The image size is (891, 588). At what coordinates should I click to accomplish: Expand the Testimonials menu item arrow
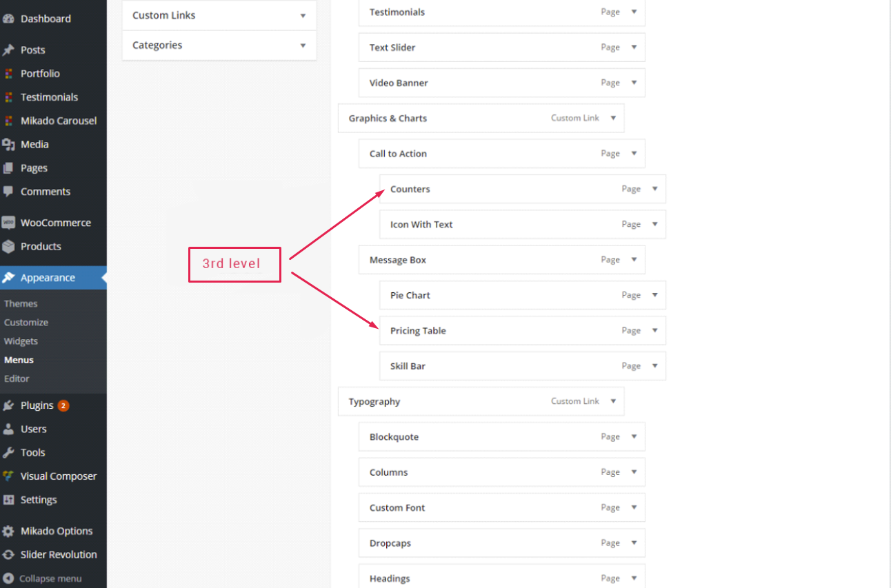point(634,12)
